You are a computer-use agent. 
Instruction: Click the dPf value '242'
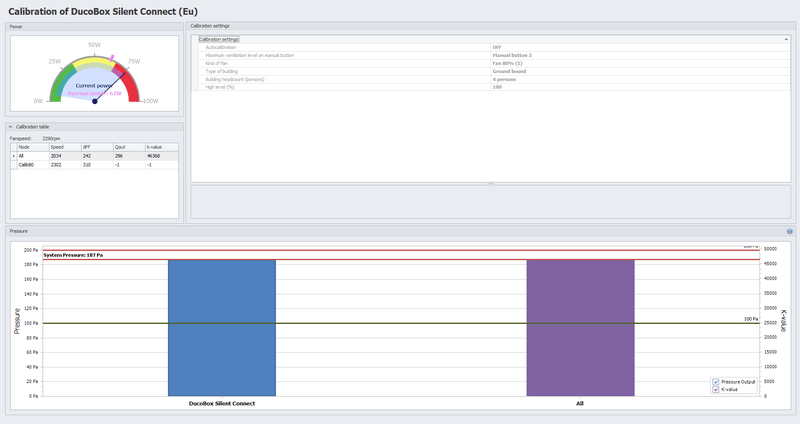tap(96, 156)
